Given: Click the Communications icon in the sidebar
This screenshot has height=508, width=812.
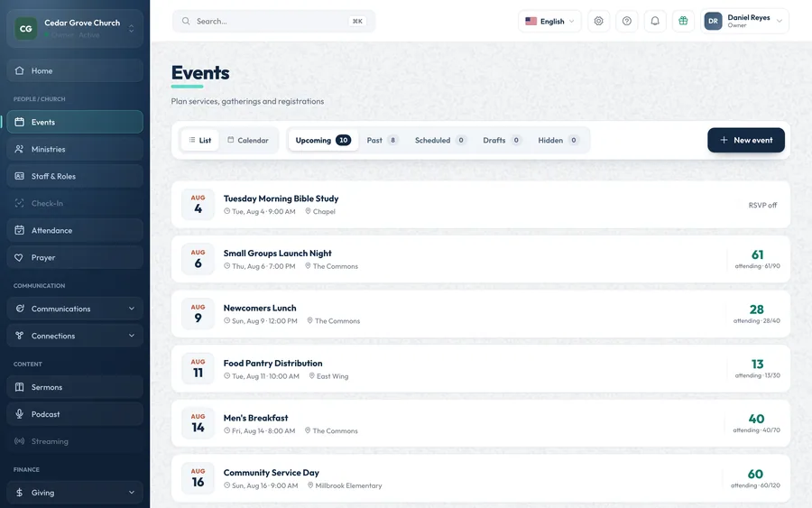Looking at the screenshot, I should [19, 308].
